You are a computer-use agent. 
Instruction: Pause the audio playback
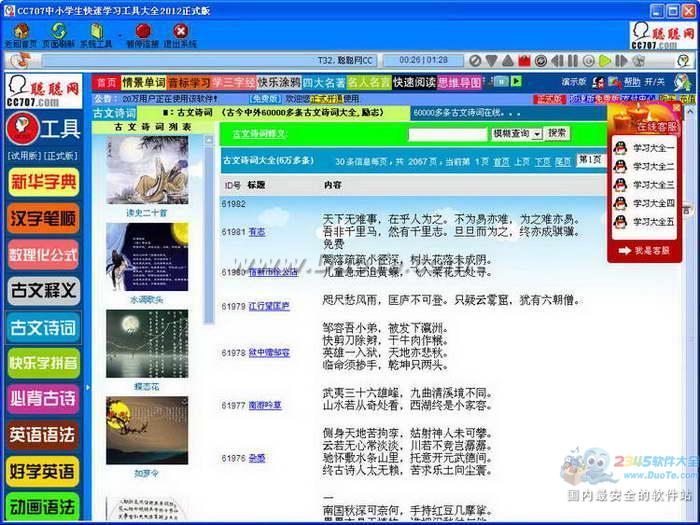pyautogui.click(x=573, y=61)
